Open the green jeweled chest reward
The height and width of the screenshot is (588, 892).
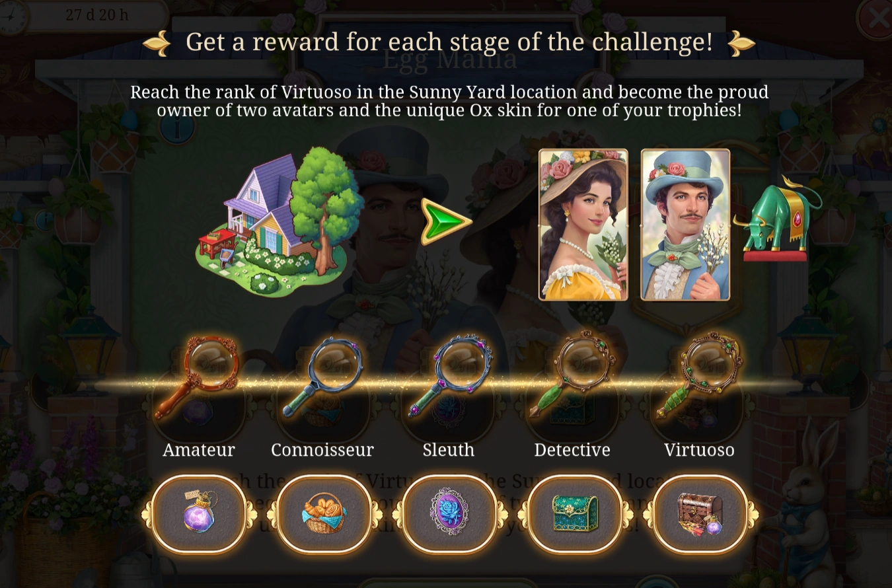(575, 513)
